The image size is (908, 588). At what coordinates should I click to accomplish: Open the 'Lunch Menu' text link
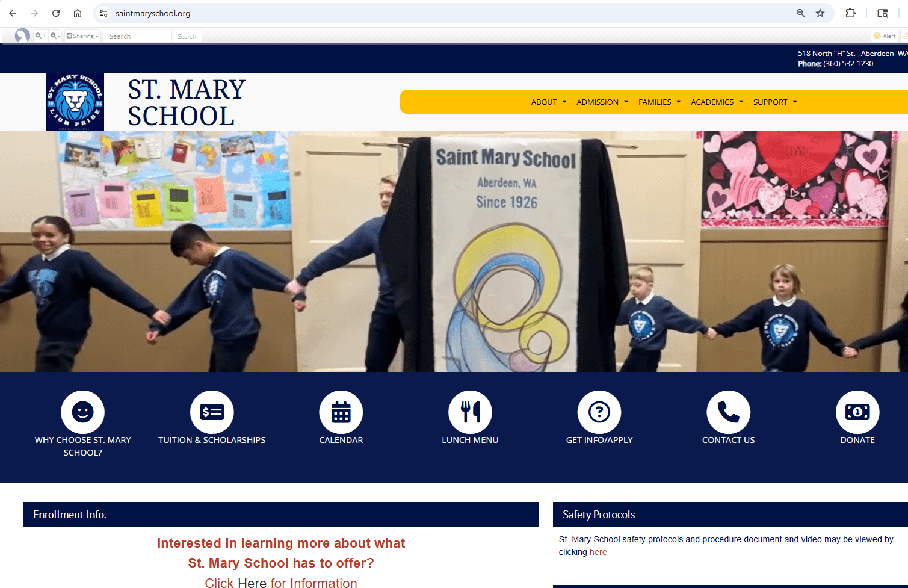coord(470,440)
